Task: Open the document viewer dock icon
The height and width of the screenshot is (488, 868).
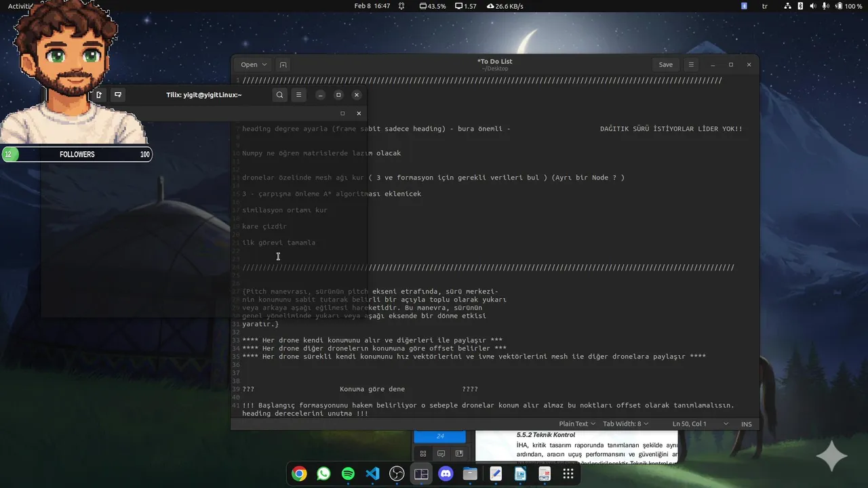Action: 544,474
